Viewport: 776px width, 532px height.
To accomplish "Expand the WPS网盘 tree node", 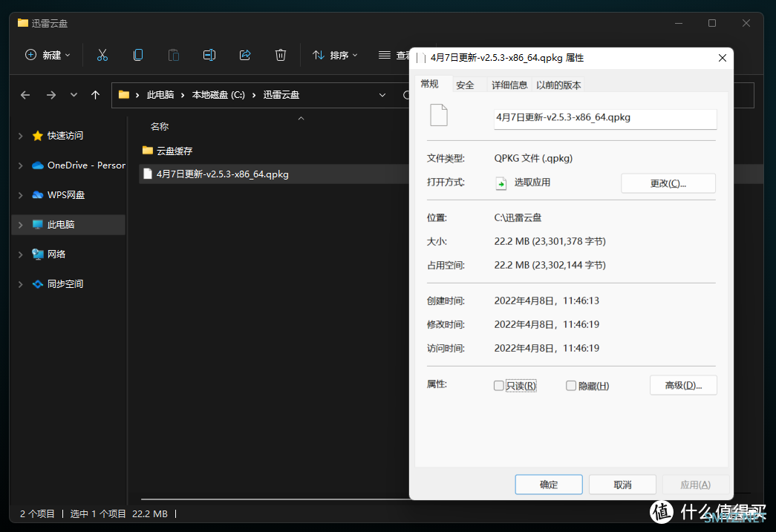I will tap(21, 195).
